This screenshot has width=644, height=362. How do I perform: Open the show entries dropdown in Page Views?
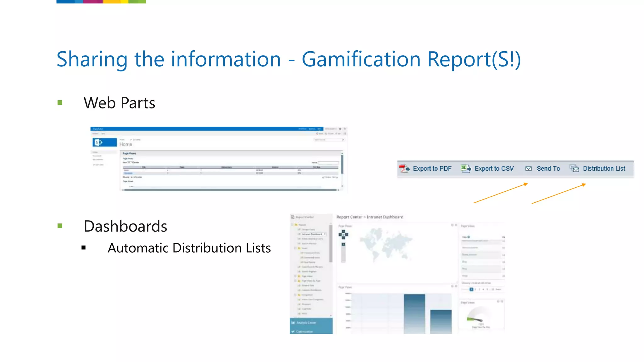tap(130, 162)
